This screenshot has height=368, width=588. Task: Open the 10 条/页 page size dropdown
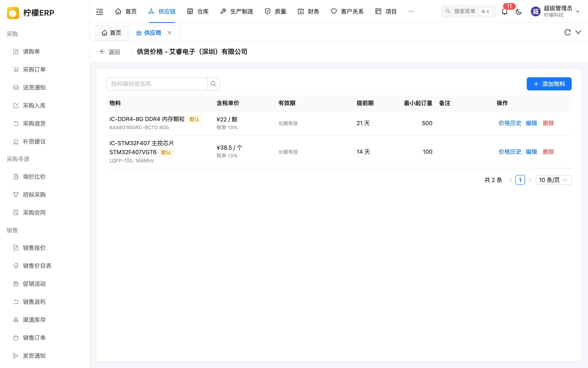(553, 180)
